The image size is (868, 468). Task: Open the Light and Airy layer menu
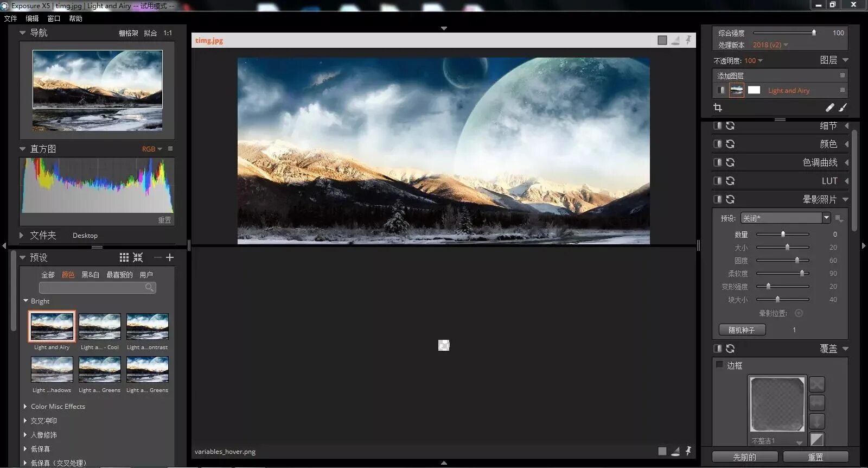pos(843,90)
